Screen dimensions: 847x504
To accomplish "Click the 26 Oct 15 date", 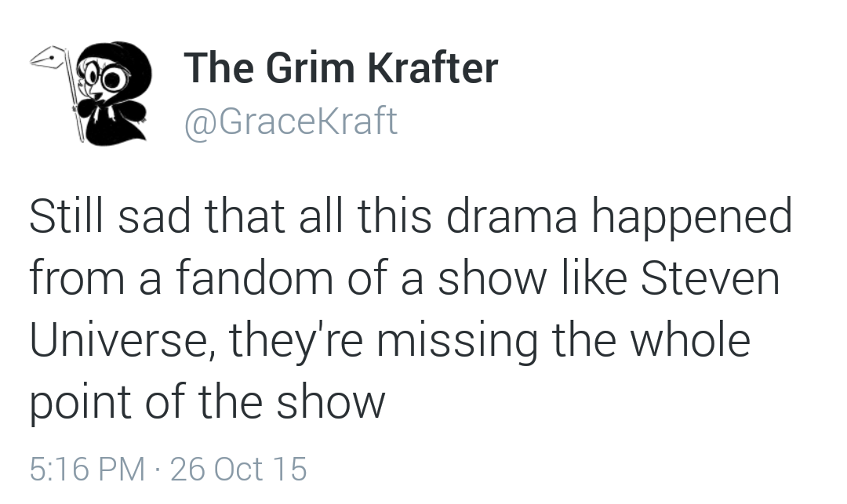I will (238, 469).
